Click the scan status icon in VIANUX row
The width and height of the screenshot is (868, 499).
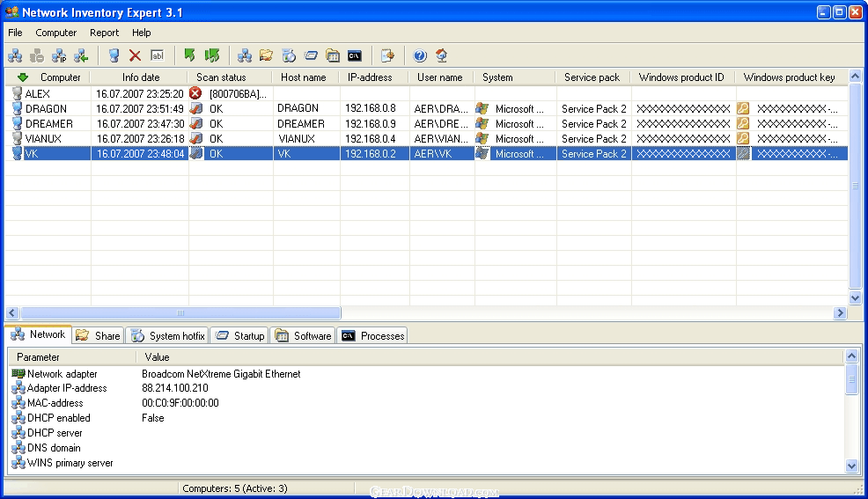coord(195,138)
